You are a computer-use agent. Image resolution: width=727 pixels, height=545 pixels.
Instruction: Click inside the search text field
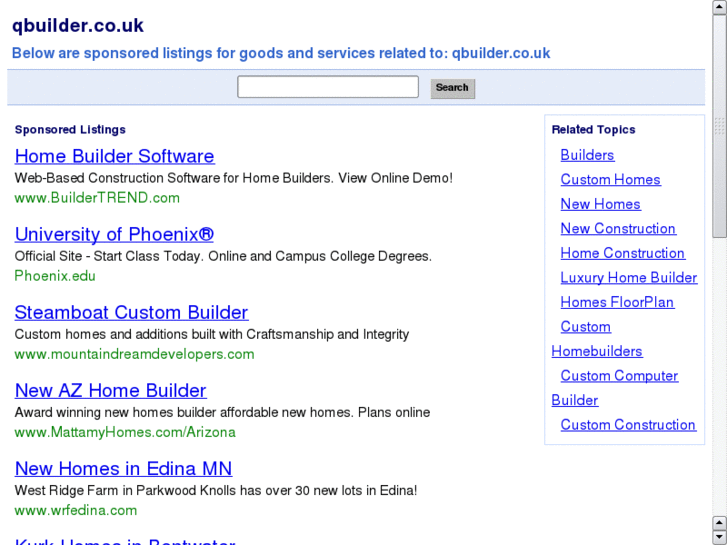click(x=327, y=87)
